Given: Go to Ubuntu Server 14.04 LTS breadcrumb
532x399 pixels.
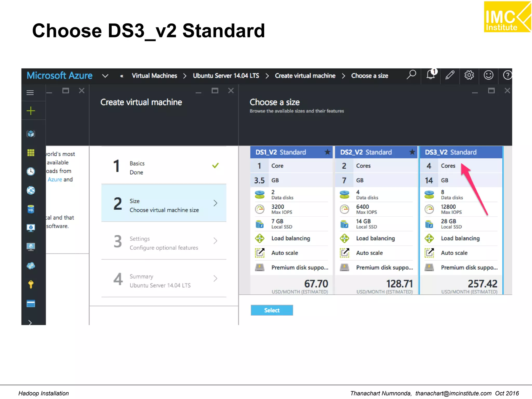Looking at the screenshot, I should [x=226, y=76].
